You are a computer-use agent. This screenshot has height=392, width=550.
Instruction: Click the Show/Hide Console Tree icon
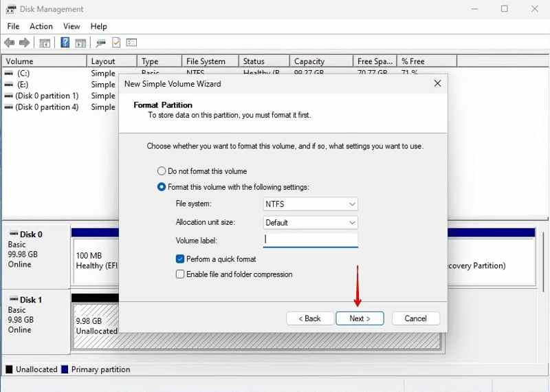point(45,43)
